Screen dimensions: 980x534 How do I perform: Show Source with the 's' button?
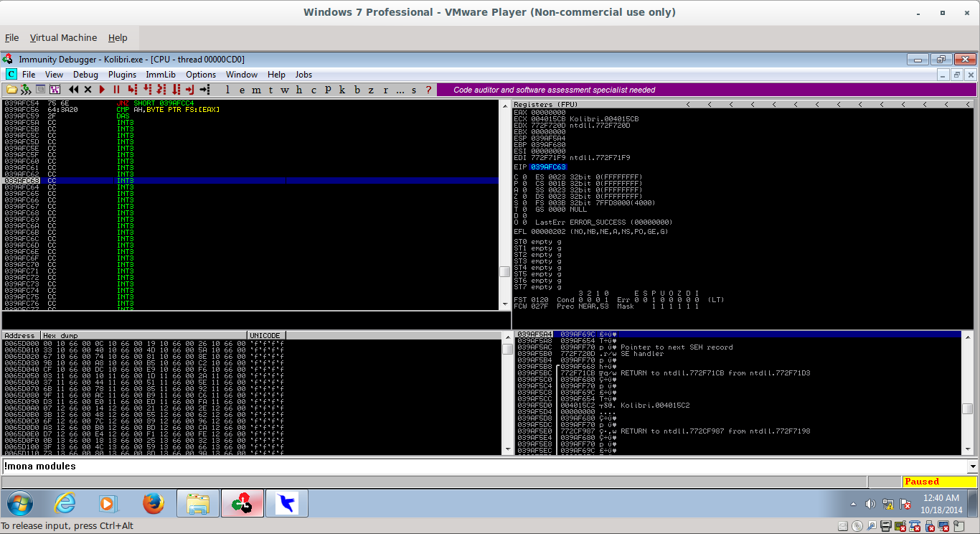point(414,90)
